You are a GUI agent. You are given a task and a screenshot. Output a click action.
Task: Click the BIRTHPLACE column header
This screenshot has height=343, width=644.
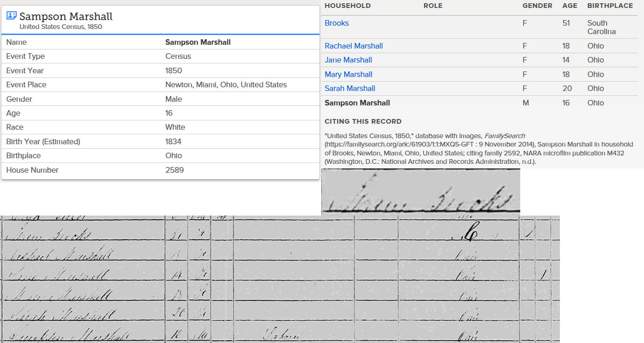610,6
